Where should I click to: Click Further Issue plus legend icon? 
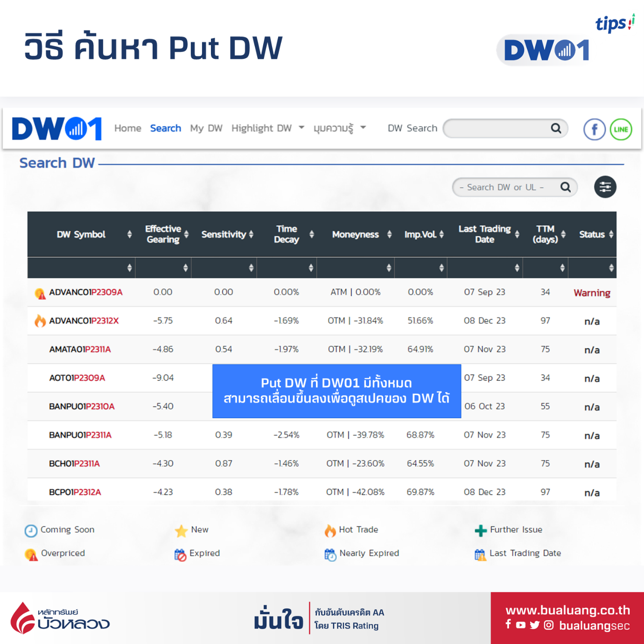[x=480, y=531]
